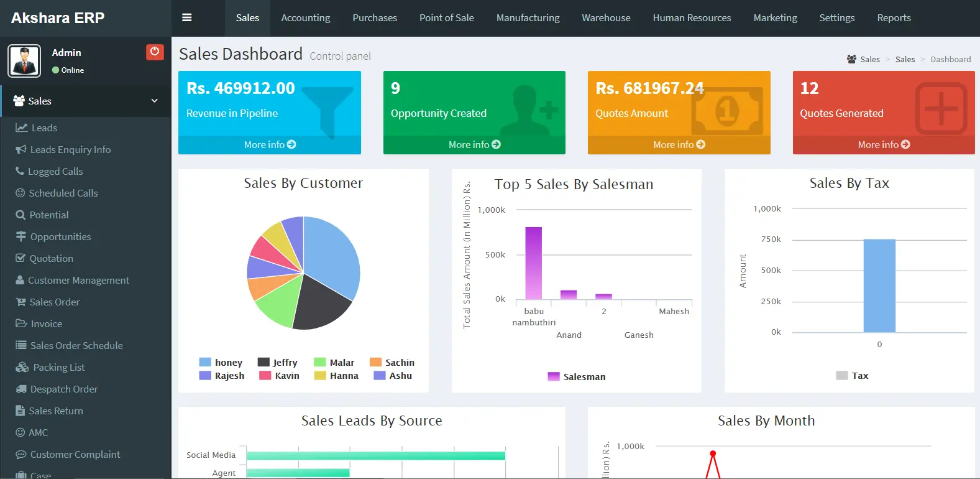Open the Marketing menu
Screen dimensions: 980x479
pos(776,18)
